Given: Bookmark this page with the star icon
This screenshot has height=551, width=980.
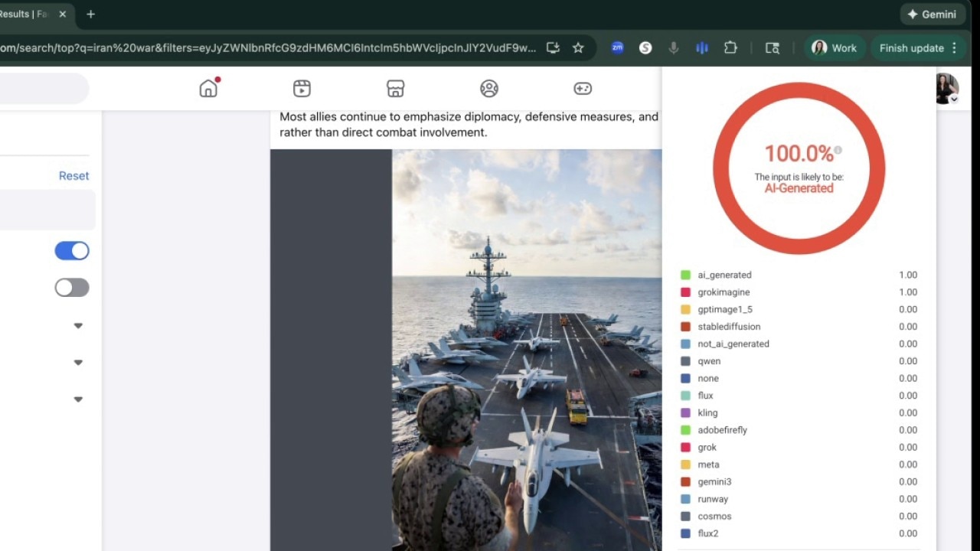Looking at the screenshot, I should coord(578,48).
